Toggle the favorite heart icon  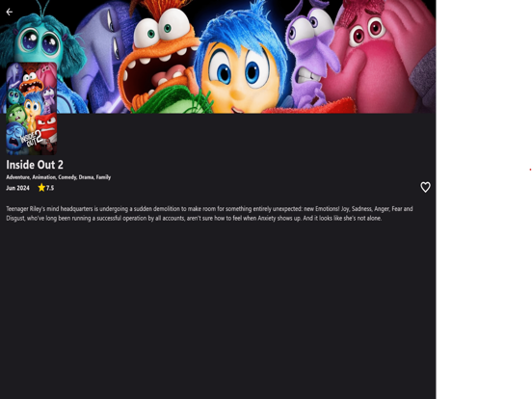(x=425, y=187)
